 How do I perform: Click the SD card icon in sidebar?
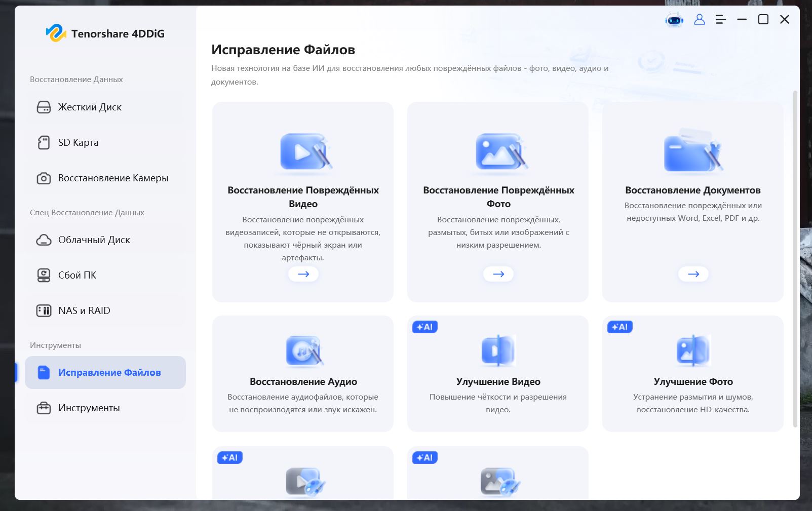[44, 143]
